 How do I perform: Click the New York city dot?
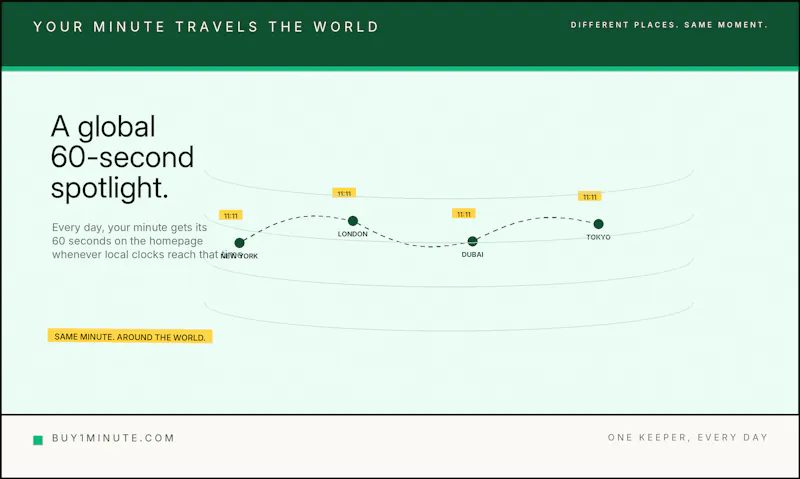tap(239, 243)
